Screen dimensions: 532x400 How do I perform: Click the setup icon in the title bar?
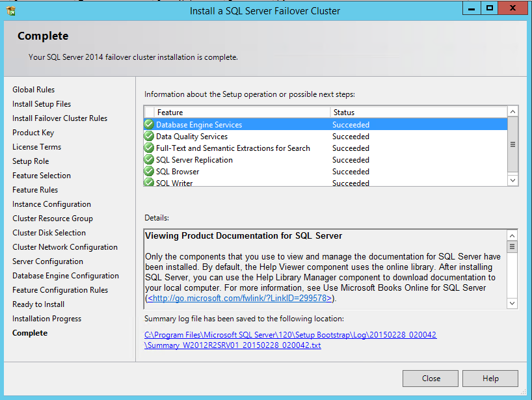[11, 10]
